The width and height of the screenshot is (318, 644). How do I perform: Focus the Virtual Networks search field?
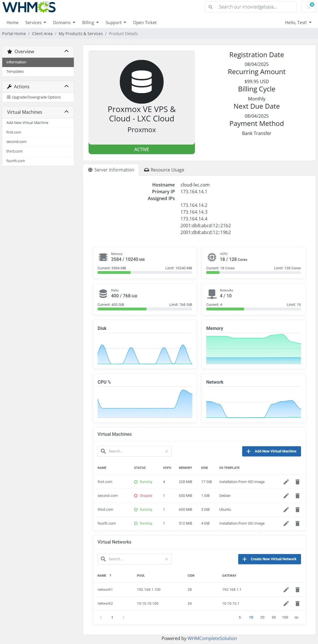[135, 559]
